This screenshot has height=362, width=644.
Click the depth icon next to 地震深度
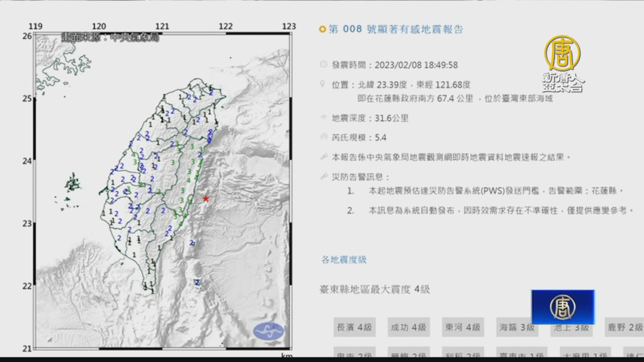click(x=323, y=117)
